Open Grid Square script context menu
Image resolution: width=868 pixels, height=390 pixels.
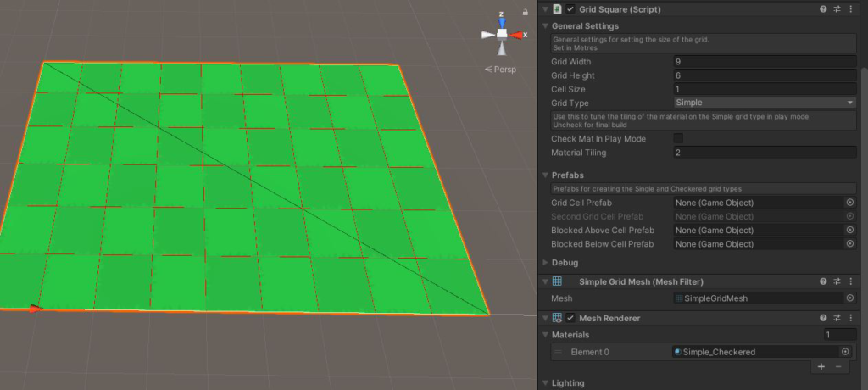point(851,9)
